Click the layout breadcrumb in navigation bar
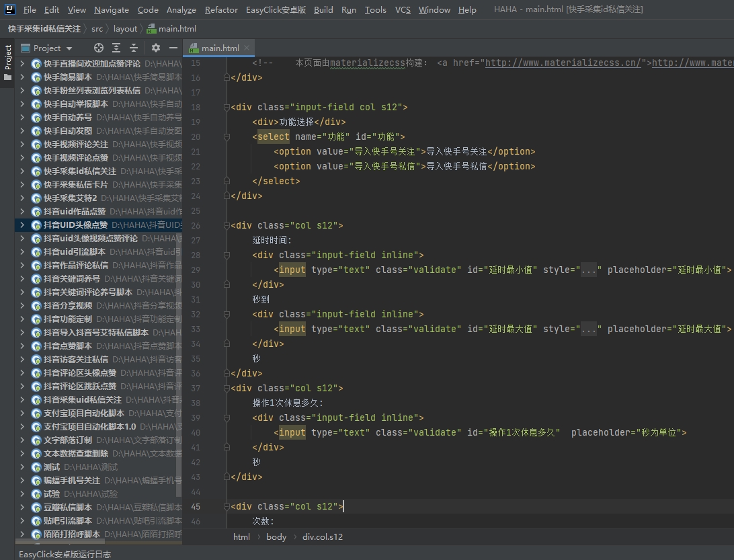Viewport: 734px width, 560px height. click(x=125, y=28)
